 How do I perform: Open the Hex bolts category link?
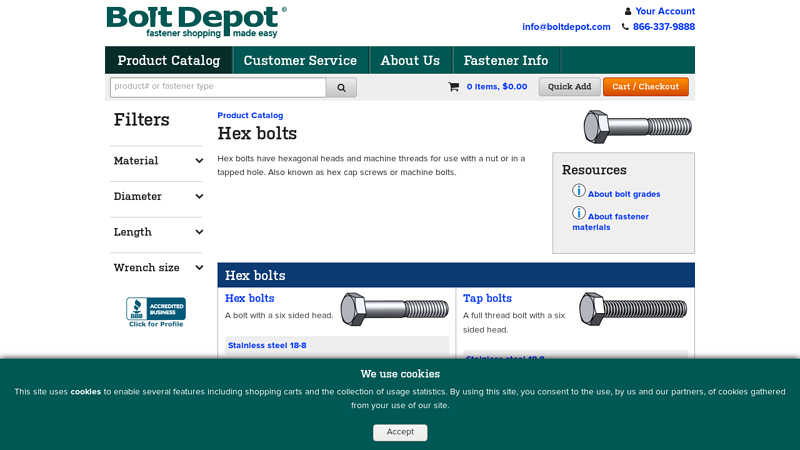tap(249, 298)
